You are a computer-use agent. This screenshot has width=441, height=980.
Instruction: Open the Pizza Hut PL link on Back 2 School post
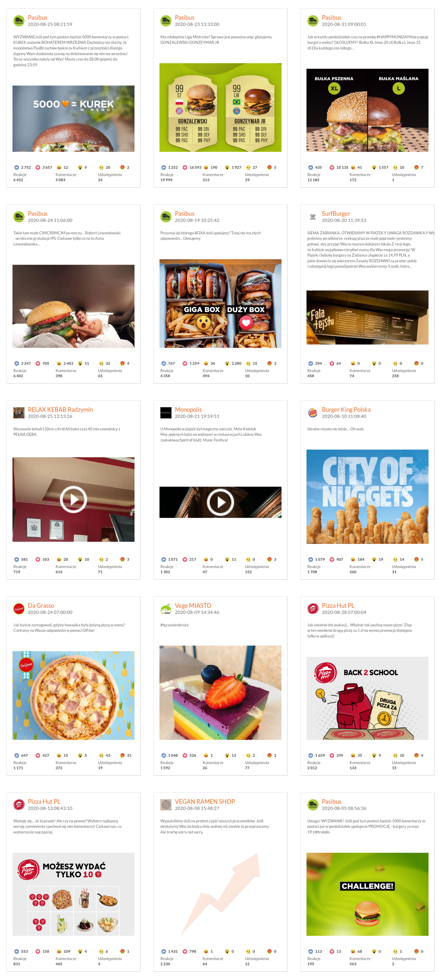point(338,605)
